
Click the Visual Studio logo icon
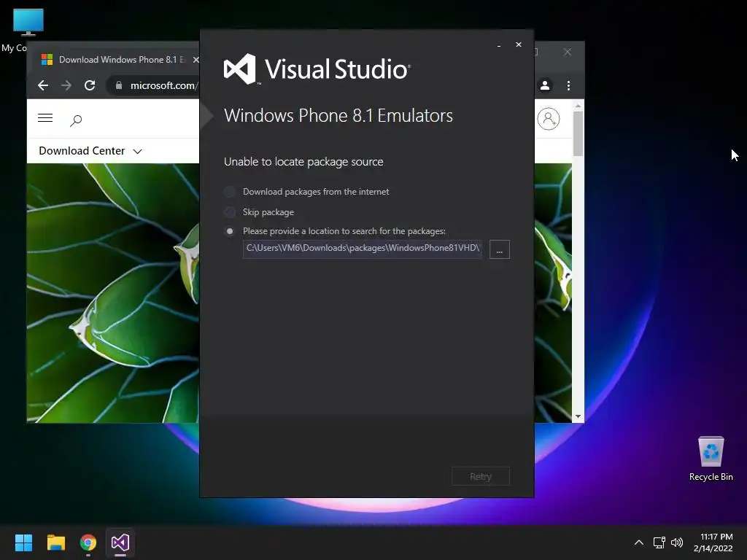coord(240,69)
